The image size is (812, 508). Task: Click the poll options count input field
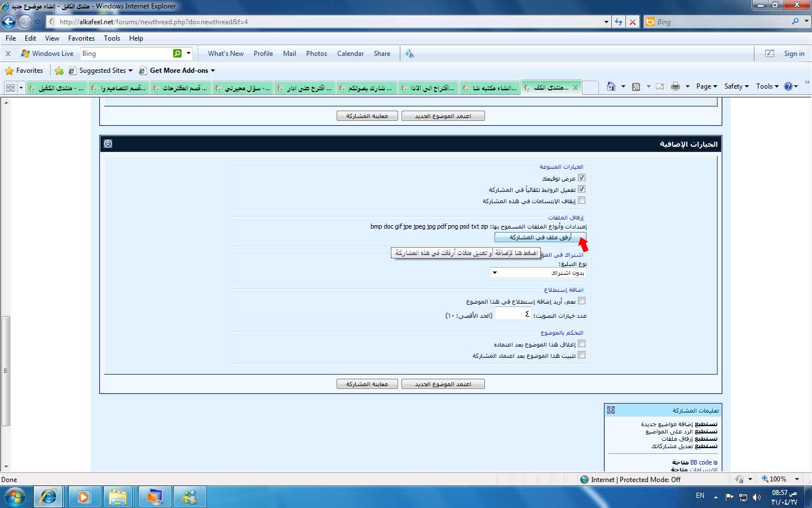tap(513, 314)
